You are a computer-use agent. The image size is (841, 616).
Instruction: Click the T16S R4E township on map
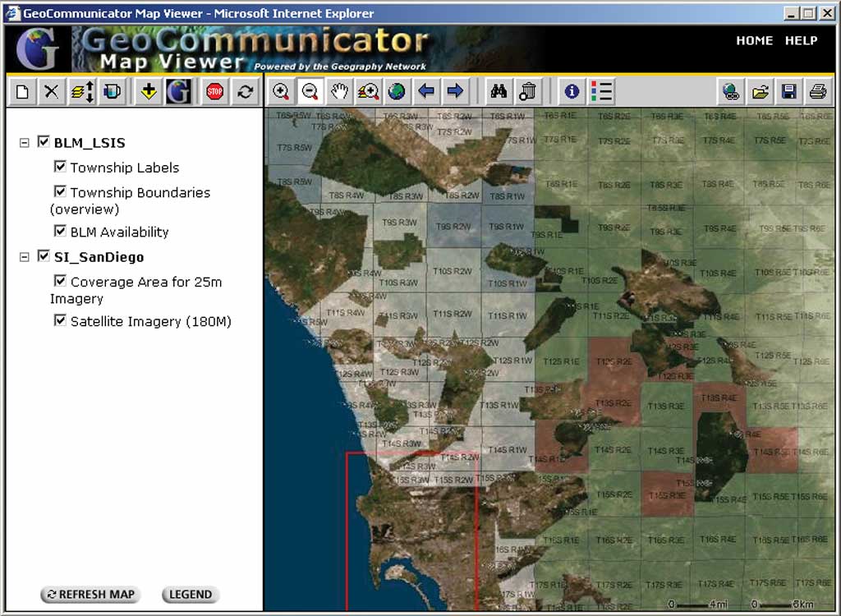[719, 540]
